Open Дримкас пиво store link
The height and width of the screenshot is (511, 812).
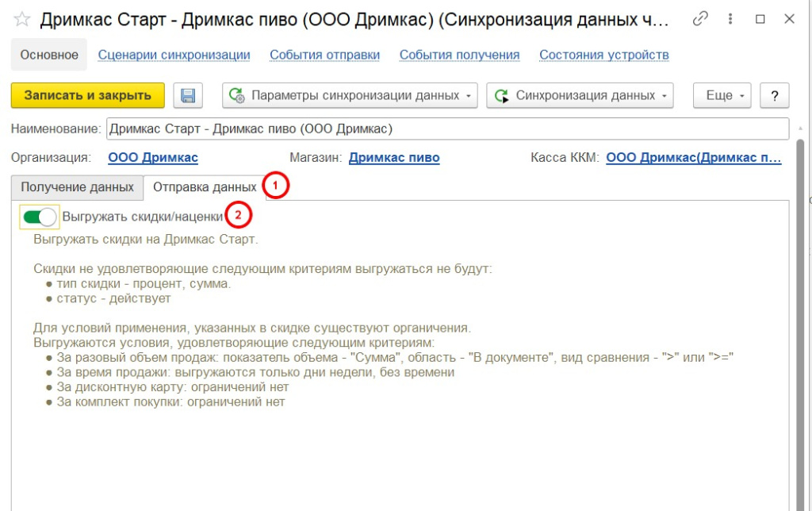(394, 158)
